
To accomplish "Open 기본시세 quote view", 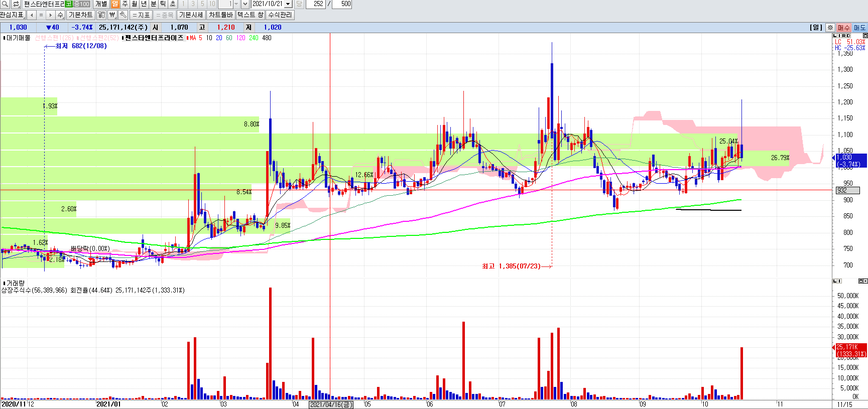I will (191, 15).
